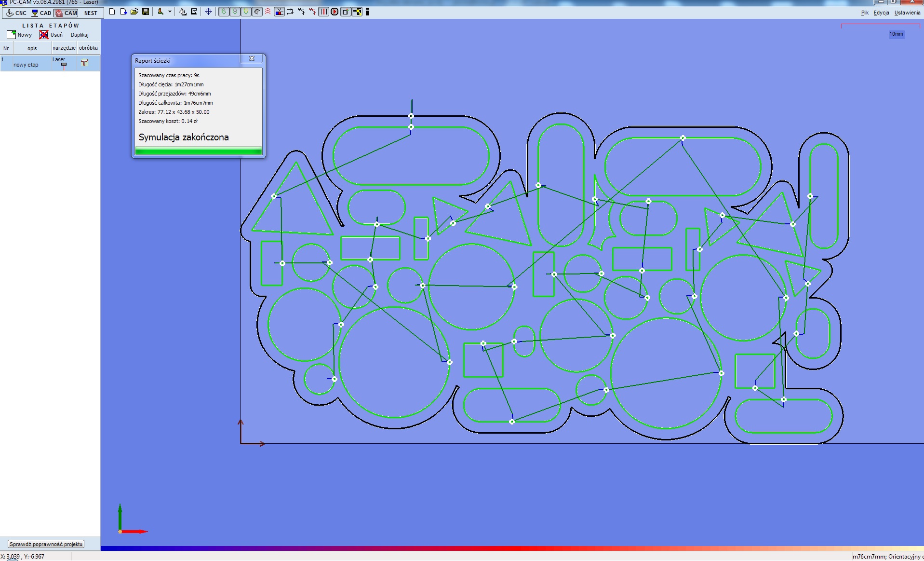Open the Plik menu
The image size is (924, 561).
coord(865,13)
